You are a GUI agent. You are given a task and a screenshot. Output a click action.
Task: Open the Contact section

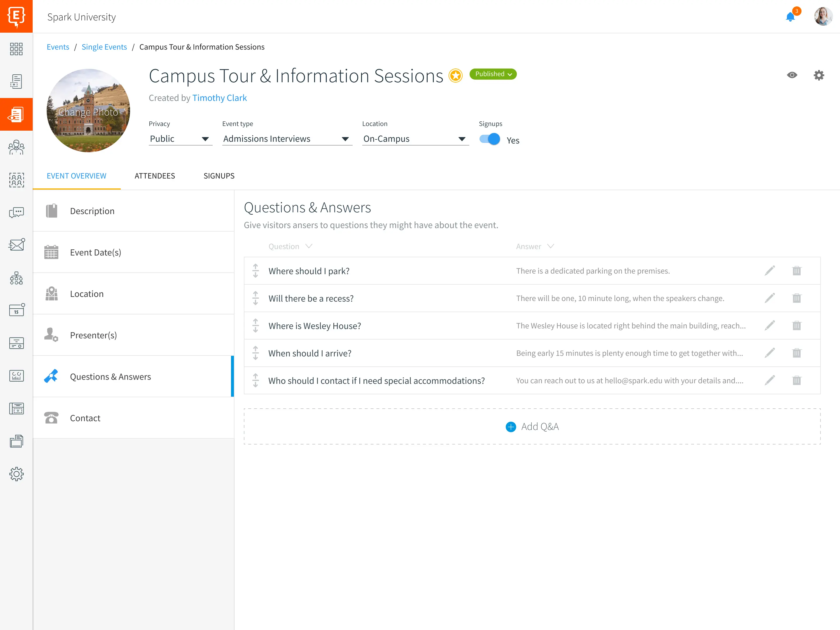133,418
